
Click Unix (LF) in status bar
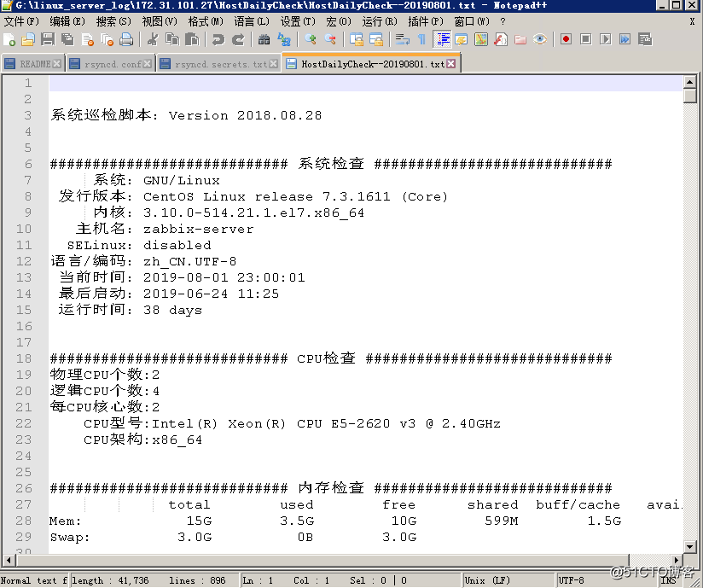[487, 580]
